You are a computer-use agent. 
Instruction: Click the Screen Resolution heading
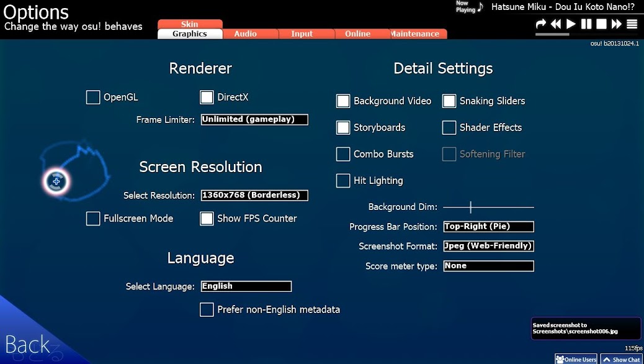coord(200,167)
